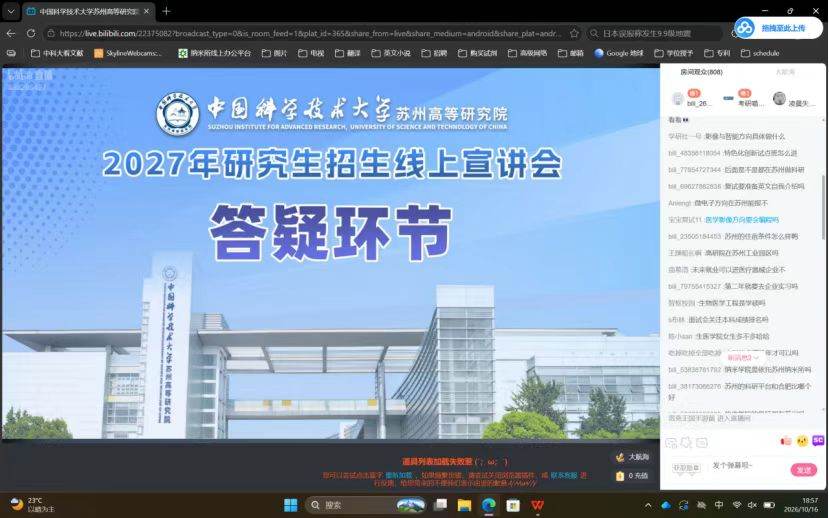Click chat message 生物医学工程是学硕吗
The height and width of the screenshot is (518, 829).
click(732, 303)
